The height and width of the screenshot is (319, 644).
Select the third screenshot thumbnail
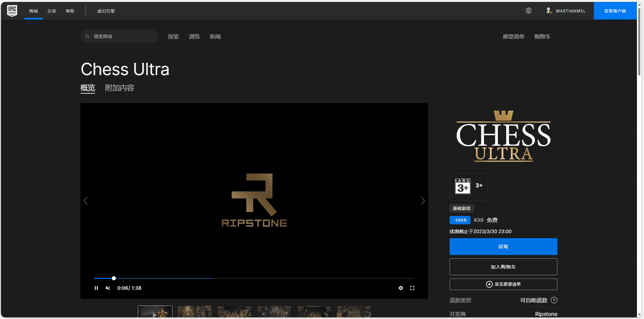(x=234, y=312)
